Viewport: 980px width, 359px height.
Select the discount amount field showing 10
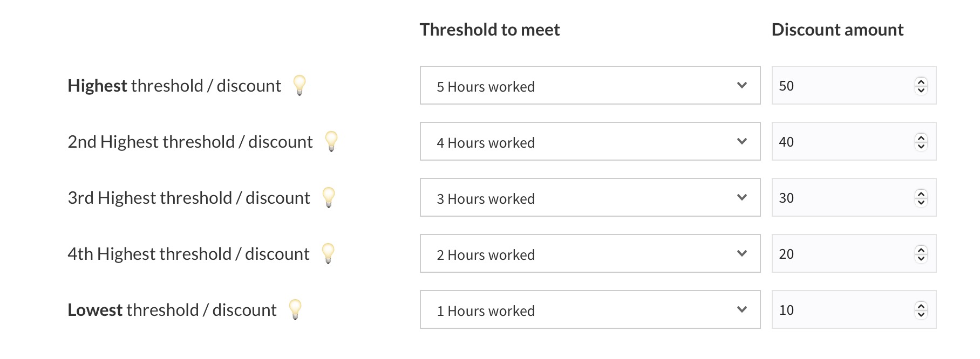842,310
